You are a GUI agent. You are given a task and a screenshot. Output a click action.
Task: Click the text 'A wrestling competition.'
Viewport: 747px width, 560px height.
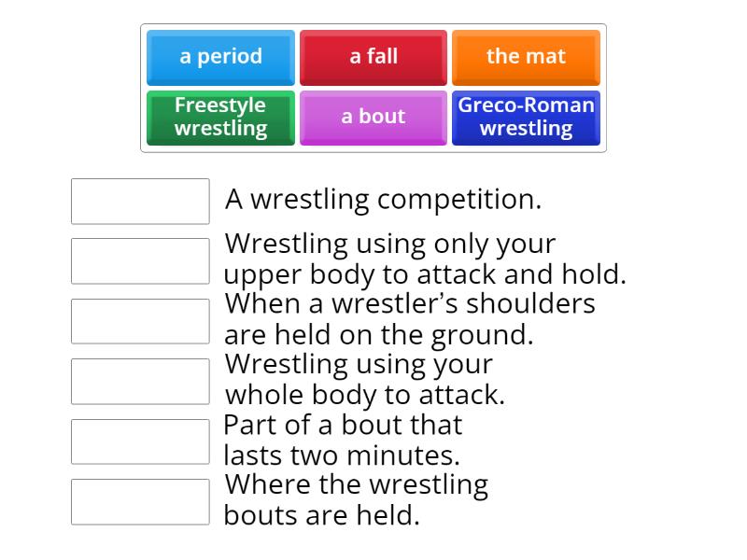(x=383, y=199)
